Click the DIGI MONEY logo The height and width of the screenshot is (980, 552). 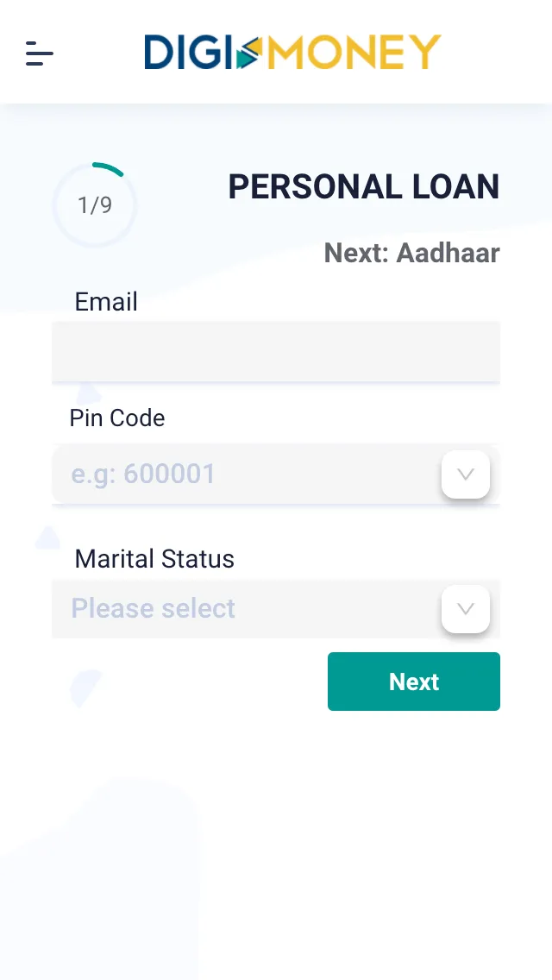292,52
